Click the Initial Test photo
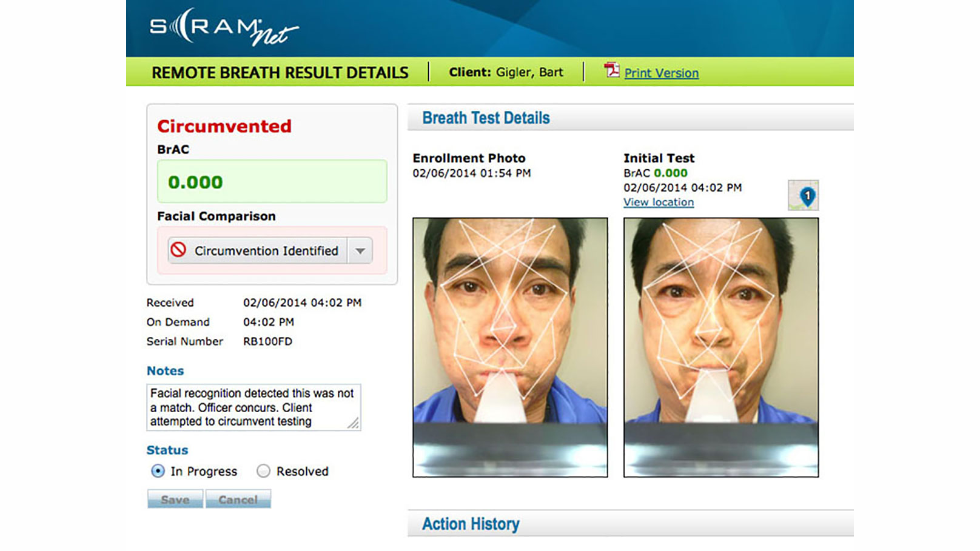This screenshot has height=551, width=980. coord(722,346)
